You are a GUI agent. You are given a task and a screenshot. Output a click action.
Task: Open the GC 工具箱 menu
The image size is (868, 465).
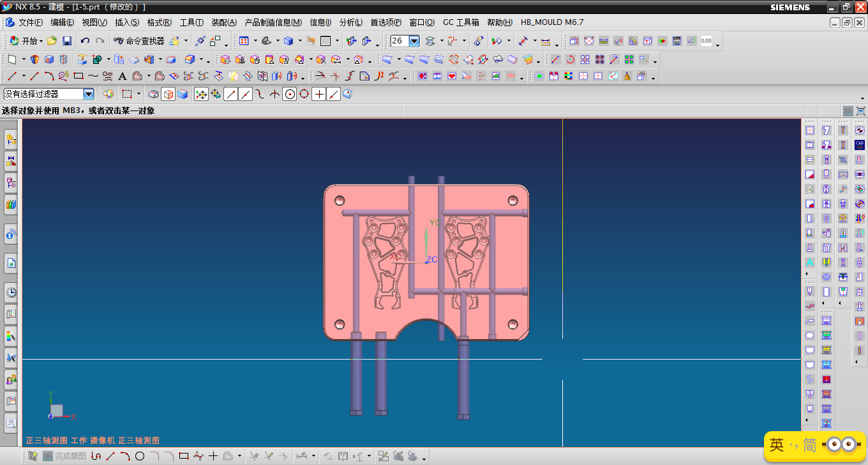[x=461, y=22]
